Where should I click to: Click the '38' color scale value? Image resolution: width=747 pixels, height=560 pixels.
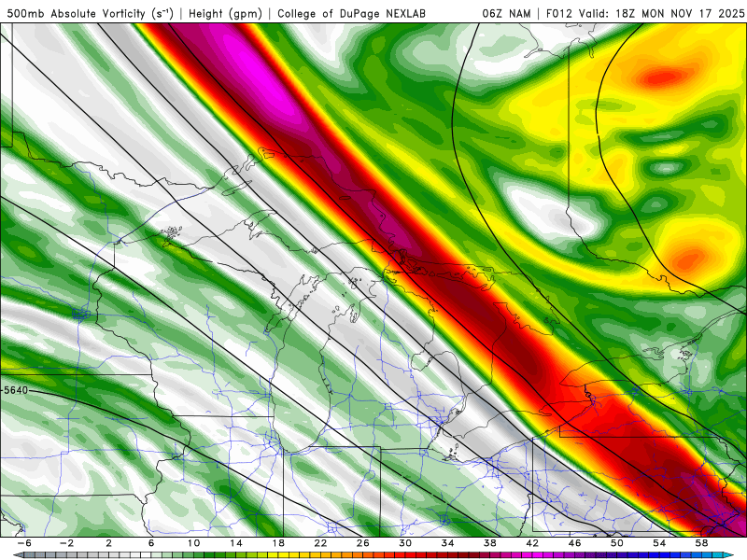pos(489,543)
